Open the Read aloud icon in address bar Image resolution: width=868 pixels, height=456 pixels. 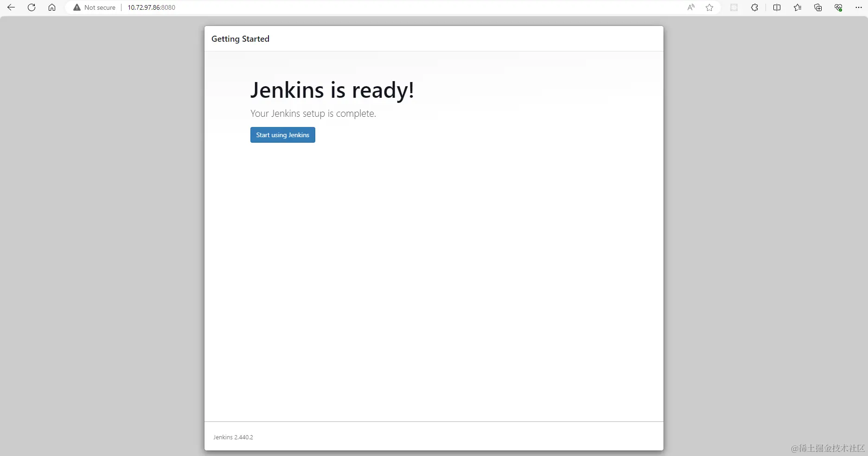tap(691, 7)
